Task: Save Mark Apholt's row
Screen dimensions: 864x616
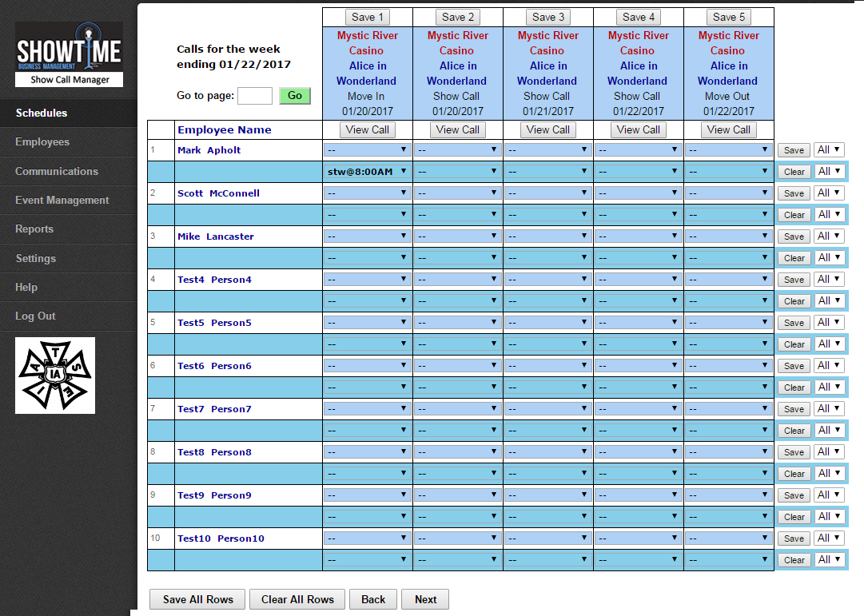Action: [794, 150]
